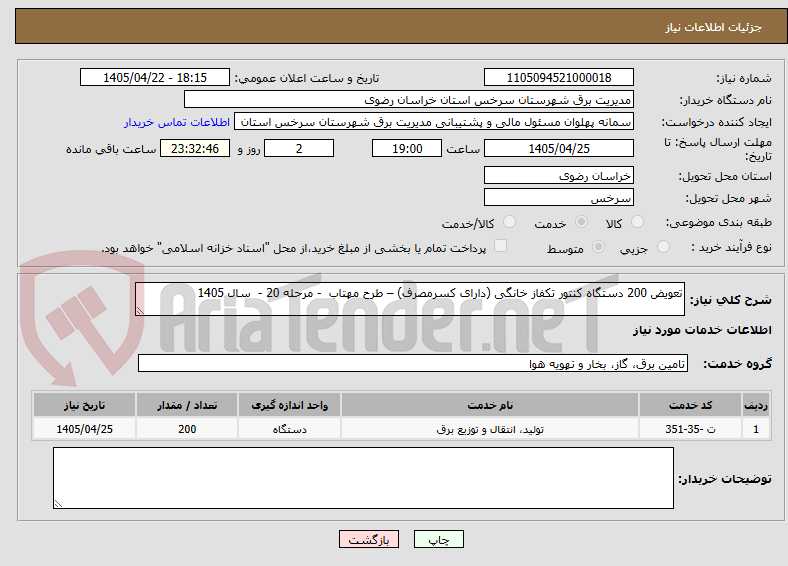Click the طبقه بندی موضوعی label

[x=719, y=222]
